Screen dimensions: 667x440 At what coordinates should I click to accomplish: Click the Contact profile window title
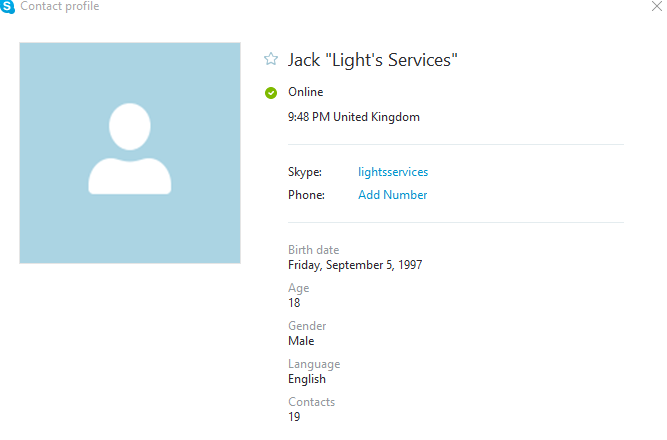[x=60, y=7]
